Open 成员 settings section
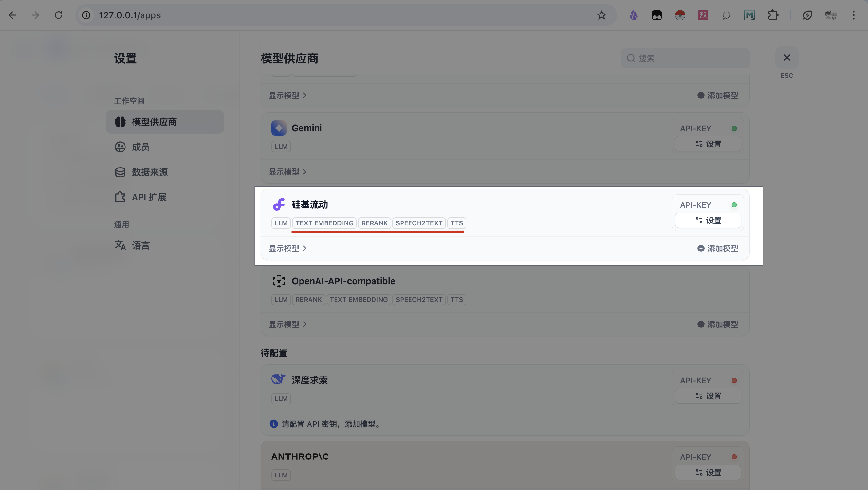Viewport: 868px width, 490px height. [165, 147]
